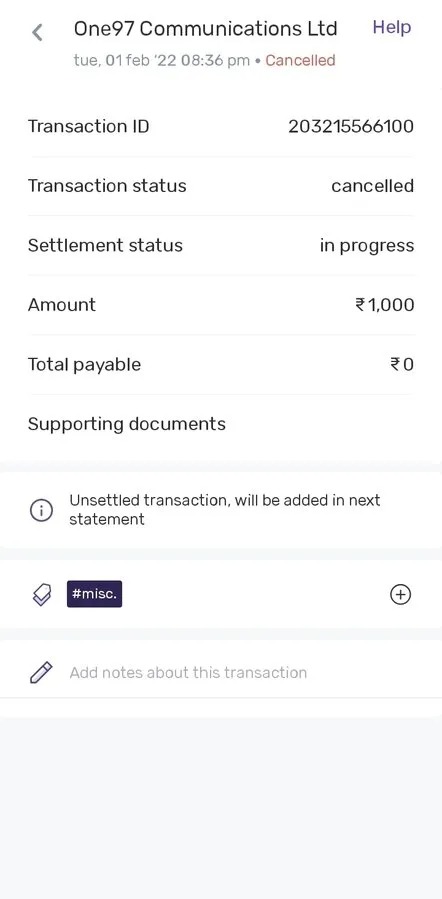The height and width of the screenshot is (899, 442).
Task: Tap the Total payable label
Action: pyautogui.click(x=84, y=365)
